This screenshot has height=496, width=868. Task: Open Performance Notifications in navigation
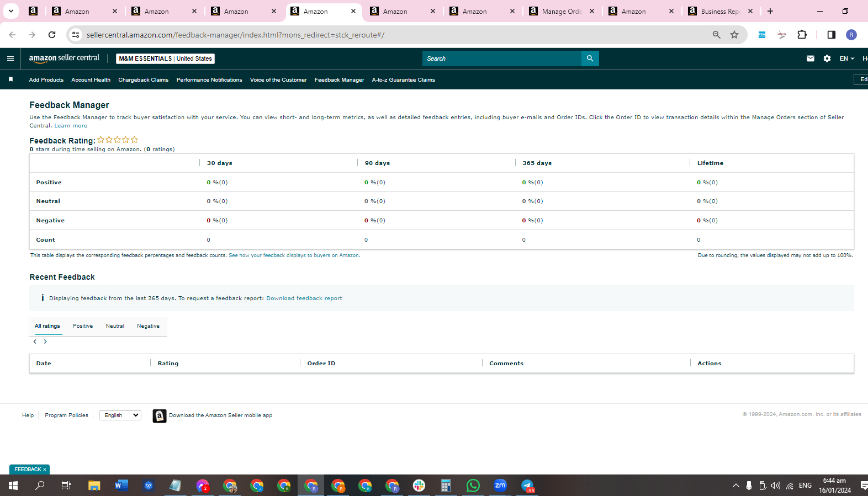pos(209,80)
